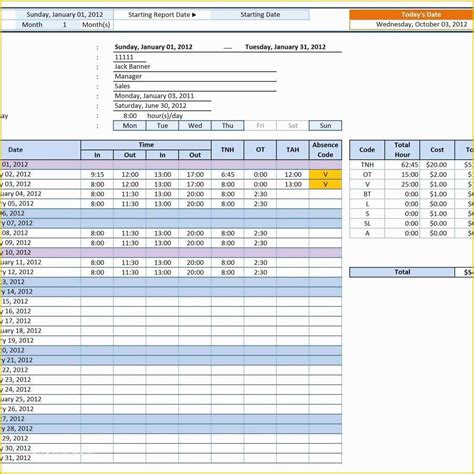
Task: Click the Total label in cost summary
Action: 402,272
